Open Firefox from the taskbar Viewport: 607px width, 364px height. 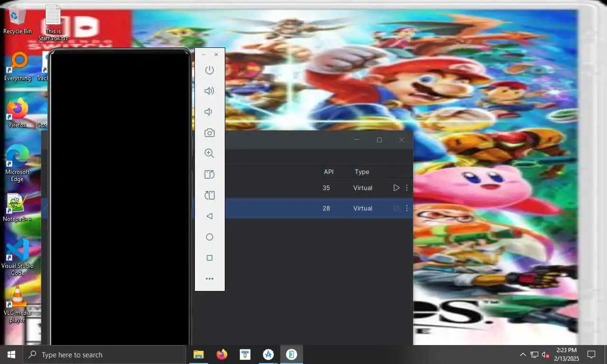click(x=221, y=355)
